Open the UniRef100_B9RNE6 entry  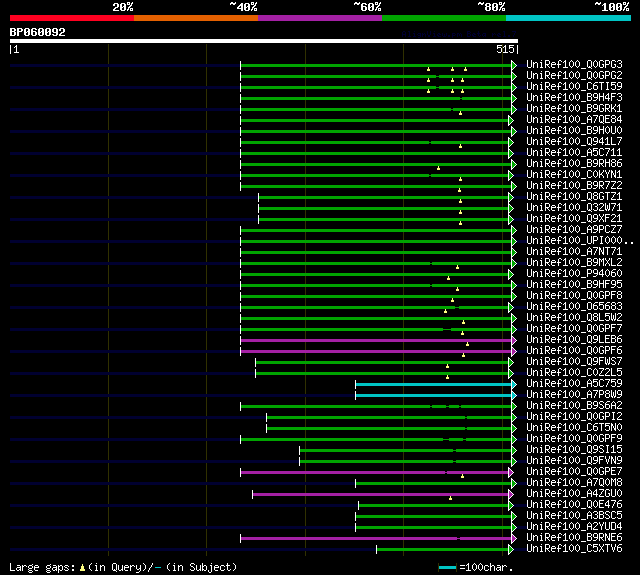(x=574, y=538)
